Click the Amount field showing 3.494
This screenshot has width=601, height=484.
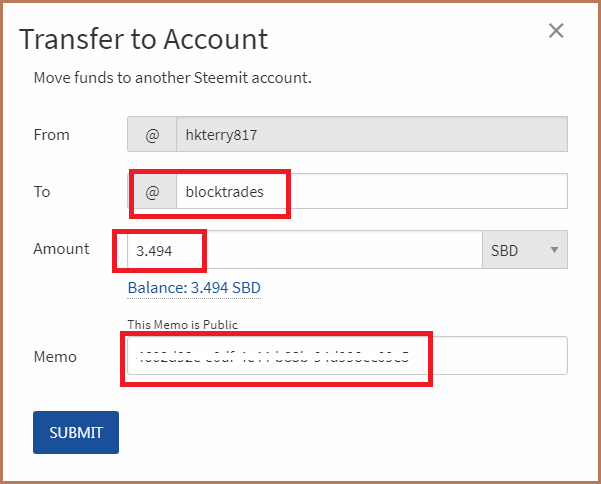300,250
